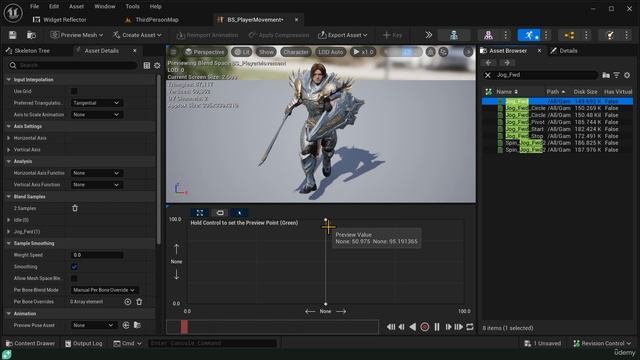Toggle loop playback button
Viewport: 640px width, 360px height.
tap(470, 327)
